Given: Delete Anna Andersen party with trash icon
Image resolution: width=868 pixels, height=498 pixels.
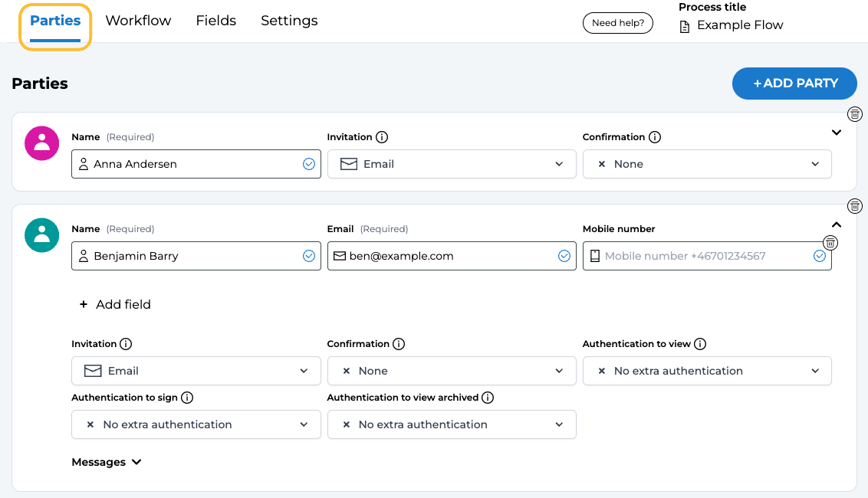Looking at the screenshot, I should click(855, 114).
